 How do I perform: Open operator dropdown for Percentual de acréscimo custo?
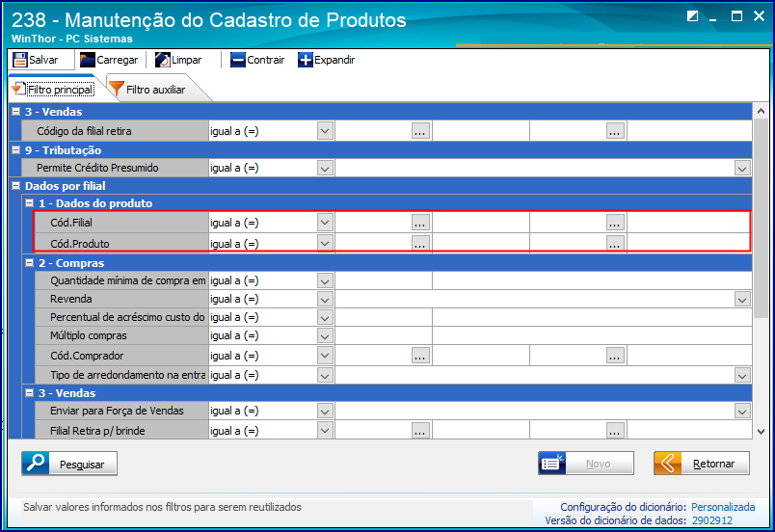pyautogui.click(x=325, y=317)
